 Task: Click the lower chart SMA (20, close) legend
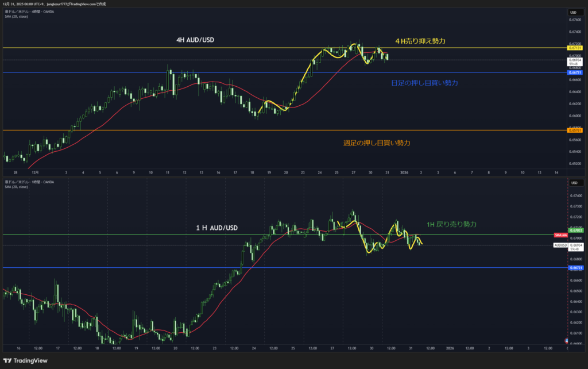16,187
